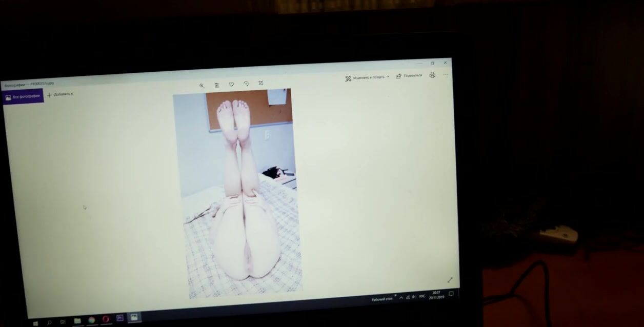Go back to 'Все фотографии'
The height and width of the screenshot is (327, 644).
click(x=23, y=96)
